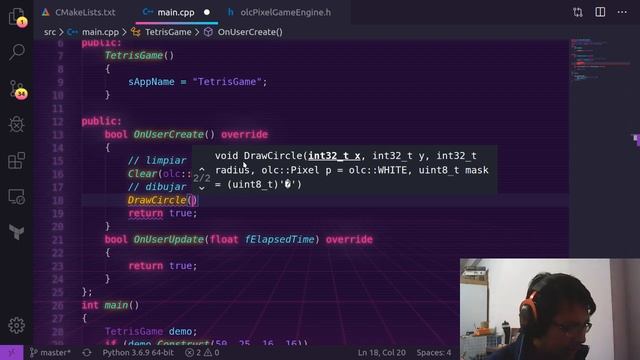The width and height of the screenshot is (640, 360).
Task: Close the unsaved main.cpp tab dot
Action: (207, 12)
